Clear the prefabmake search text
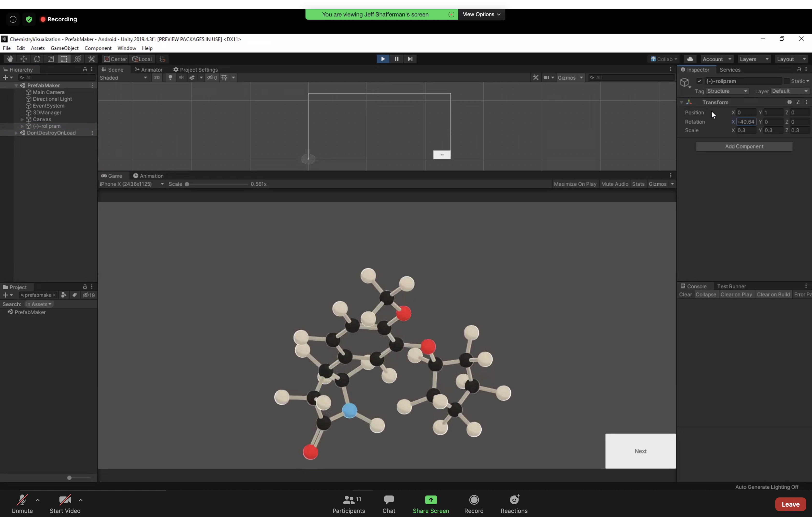812x517 pixels. point(54,295)
